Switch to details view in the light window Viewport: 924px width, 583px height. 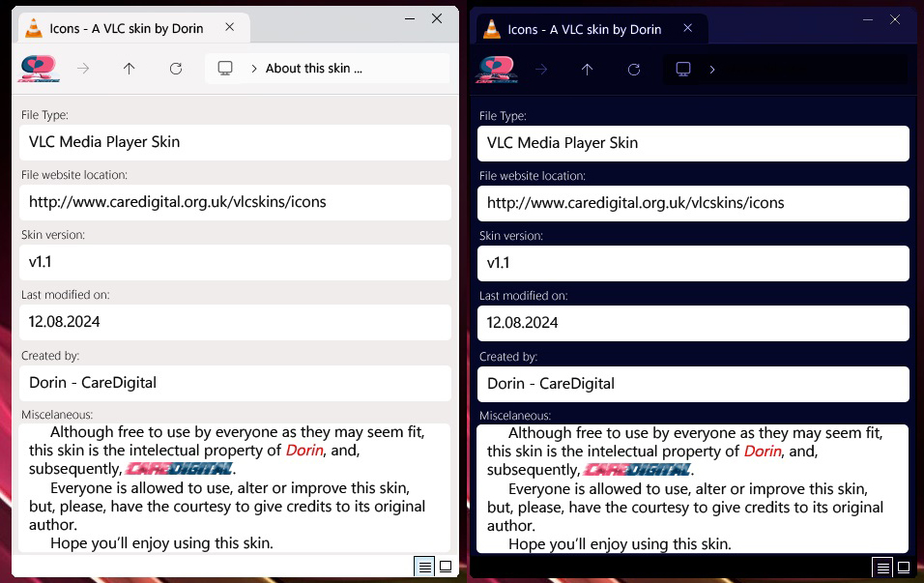pos(424,567)
